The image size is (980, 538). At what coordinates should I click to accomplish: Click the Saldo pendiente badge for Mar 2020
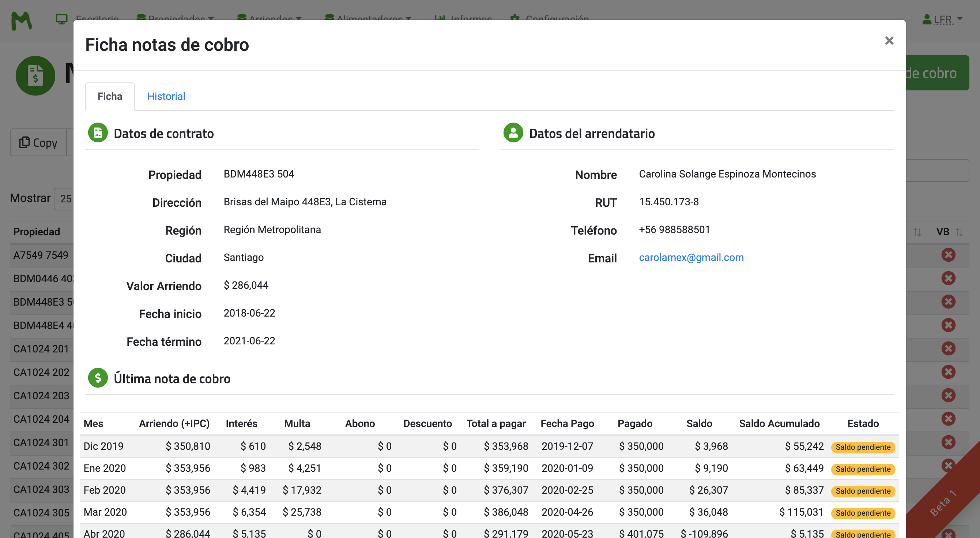click(863, 513)
